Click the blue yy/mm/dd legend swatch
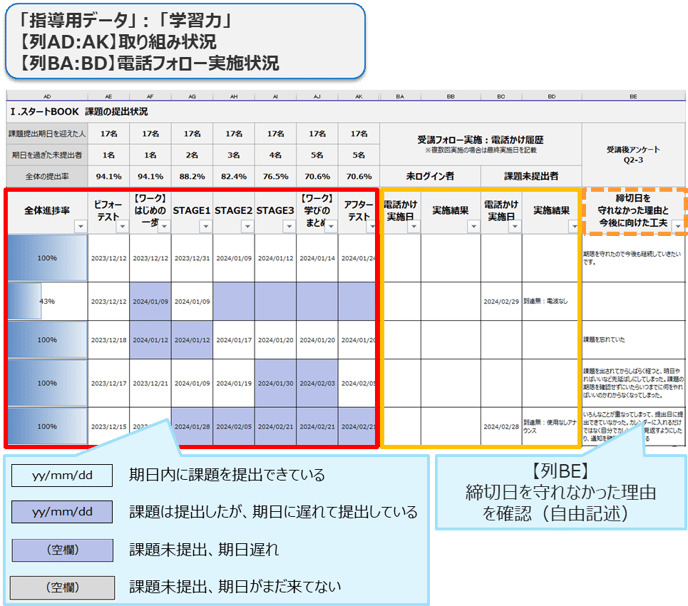The height and width of the screenshot is (606, 688). pyautogui.click(x=63, y=512)
